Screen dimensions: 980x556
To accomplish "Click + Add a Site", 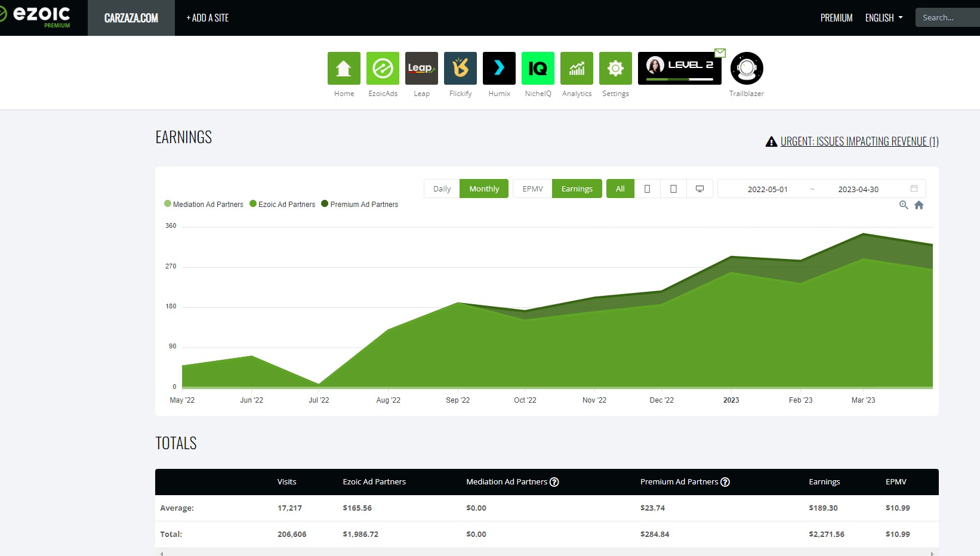I will [207, 18].
